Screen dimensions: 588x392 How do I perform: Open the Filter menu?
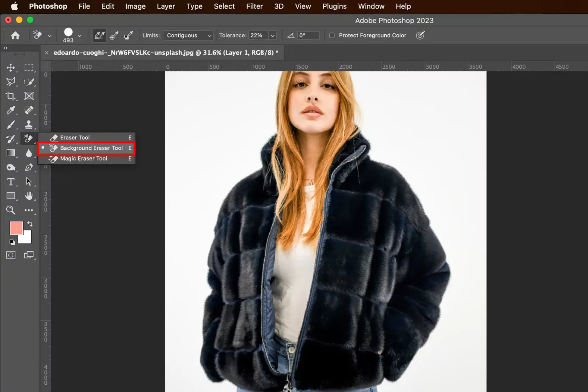254,6
